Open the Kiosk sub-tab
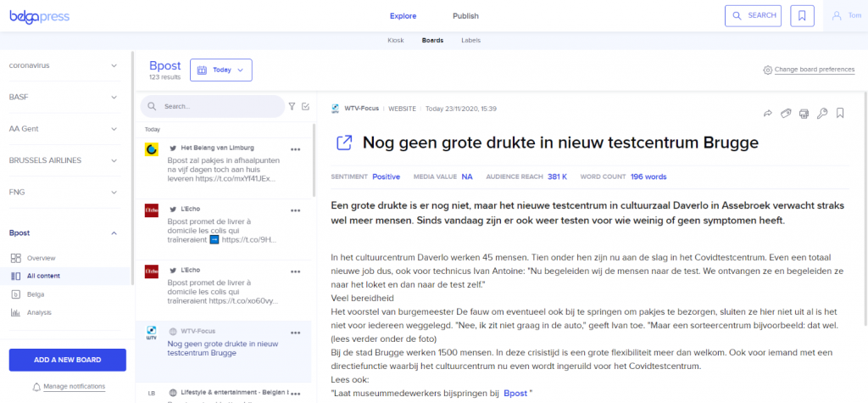The image size is (868, 403). point(396,41)
